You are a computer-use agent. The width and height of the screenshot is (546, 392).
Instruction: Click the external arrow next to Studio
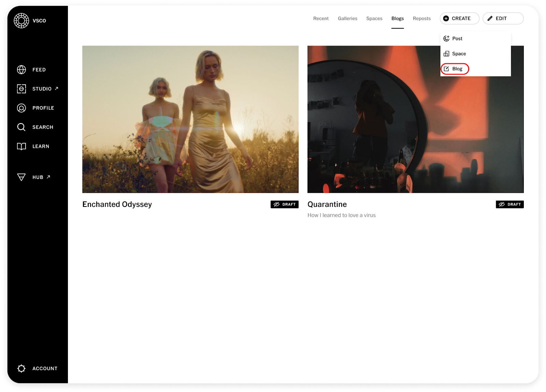coord(57,88)
